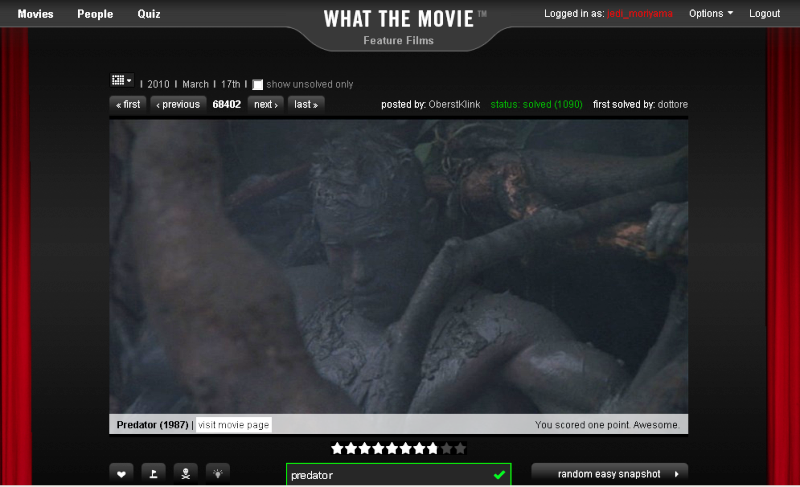Click the flag-on-stand icon button
Viewport: 800px width, 487px height.
(x=153, y=474)
